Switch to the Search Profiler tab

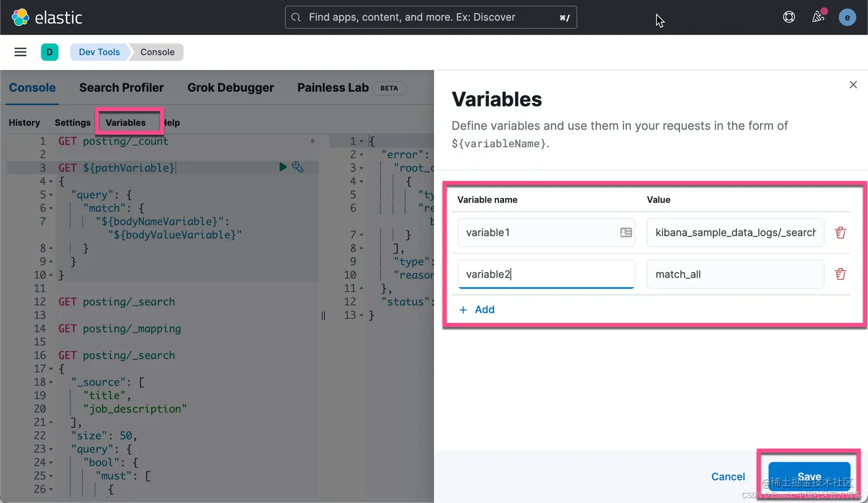tap(121, 88)
